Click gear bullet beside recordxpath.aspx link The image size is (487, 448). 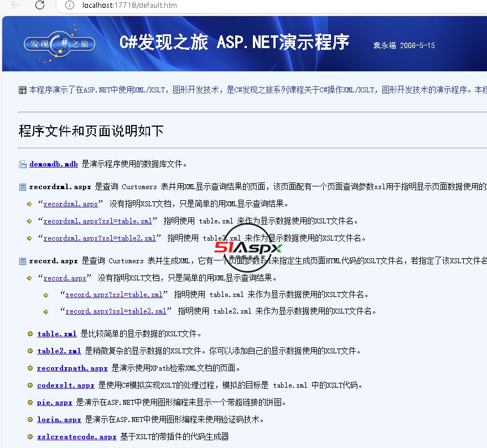click(30, 368)
